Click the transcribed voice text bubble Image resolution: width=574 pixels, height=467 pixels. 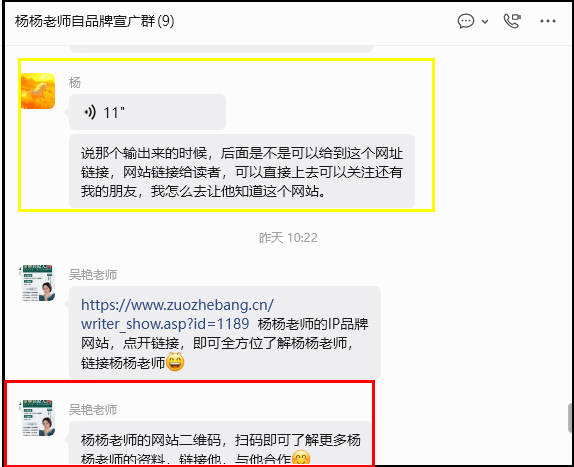[242, 171]
